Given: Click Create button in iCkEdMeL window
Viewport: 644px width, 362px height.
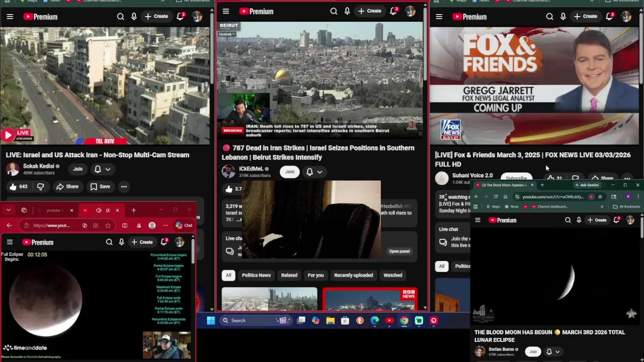Looking at the screenshot, I should (x=370, y=11).
